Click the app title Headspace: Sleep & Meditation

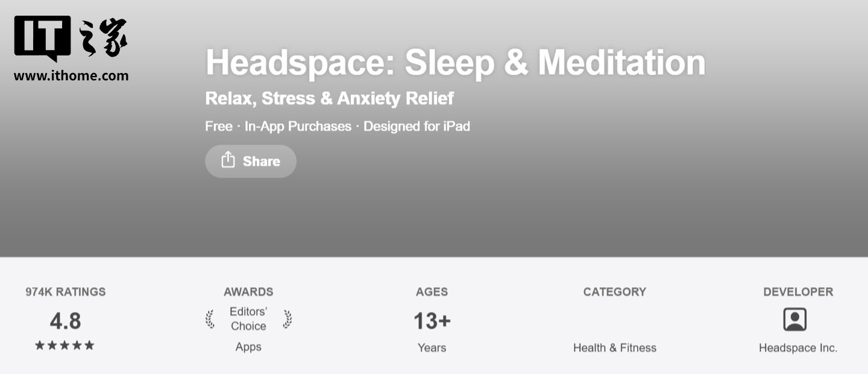(455, 61)
